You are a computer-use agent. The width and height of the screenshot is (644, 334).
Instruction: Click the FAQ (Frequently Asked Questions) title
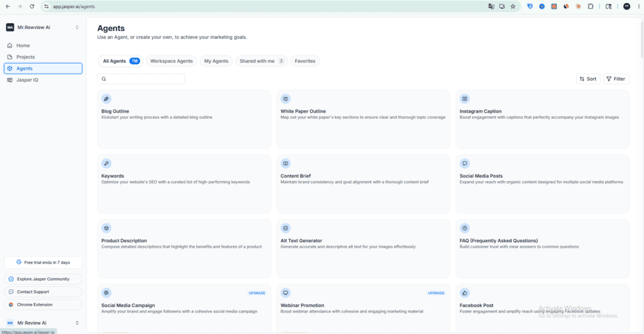[x=499, y=241]
